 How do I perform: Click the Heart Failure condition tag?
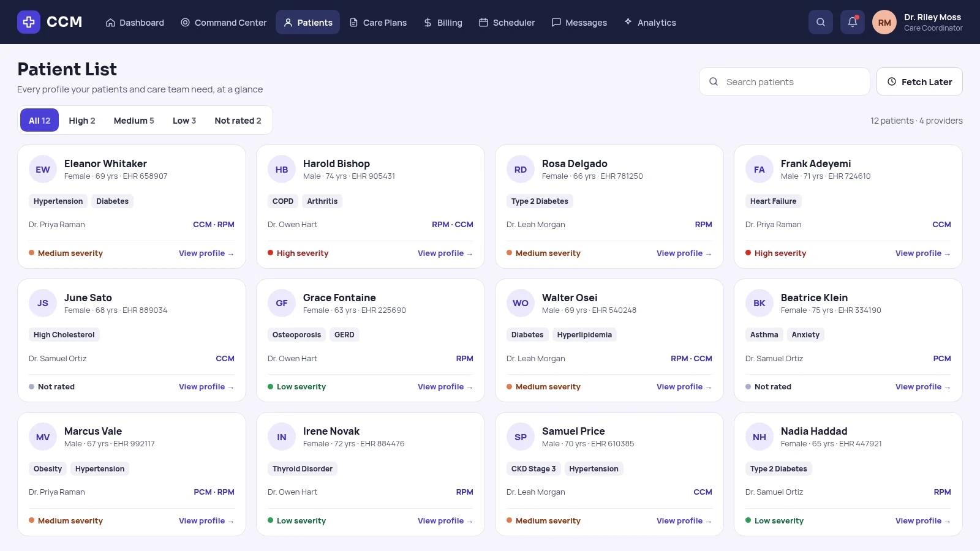click(x=774, y=201)
